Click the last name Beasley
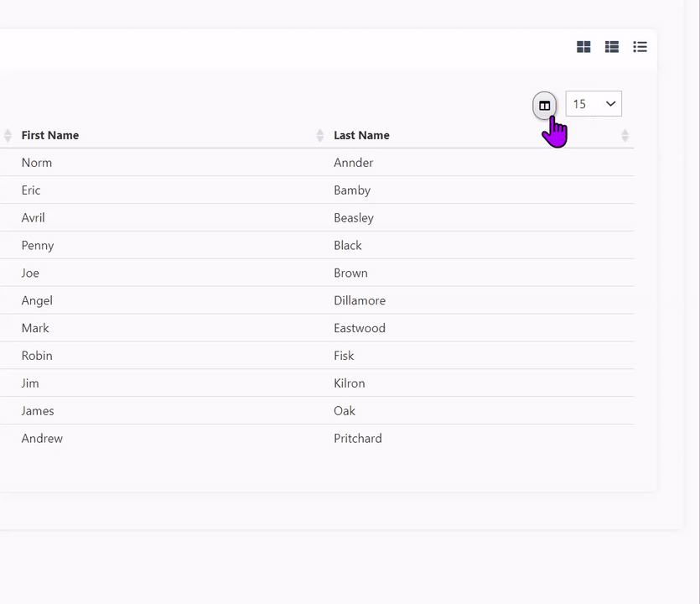This screenshot has height=604, width=700. point(354,218)
